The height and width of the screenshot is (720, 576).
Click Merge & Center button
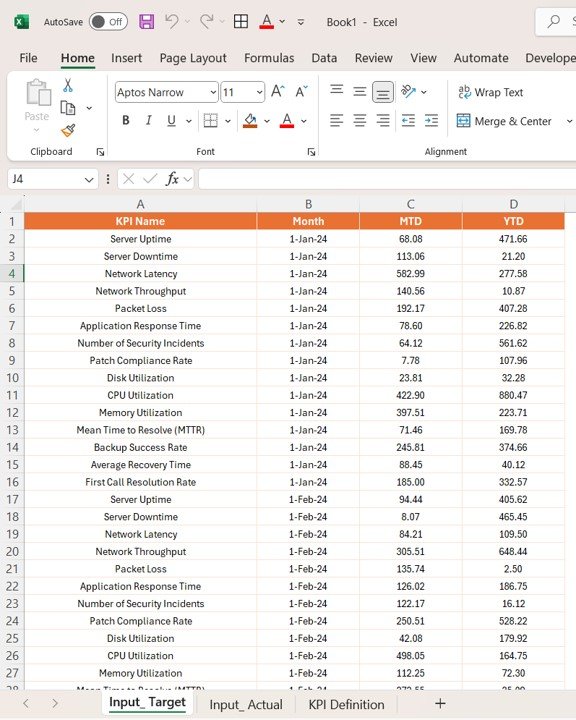pyautogui.click(x=504, y=121)
